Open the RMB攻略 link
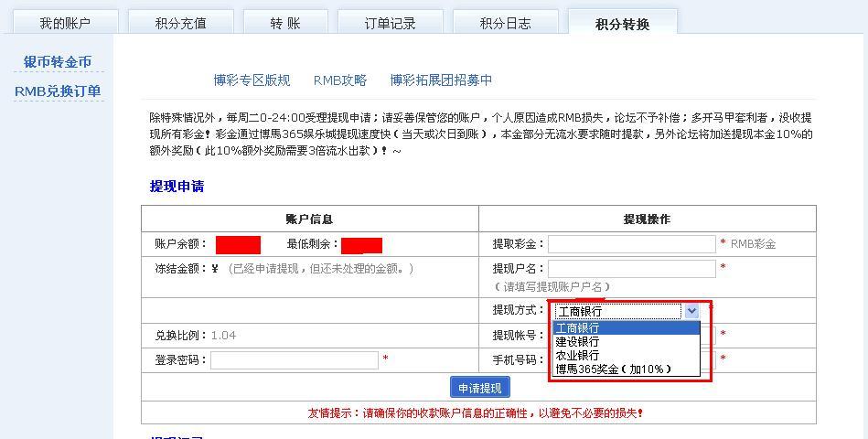 click(340, 80)
